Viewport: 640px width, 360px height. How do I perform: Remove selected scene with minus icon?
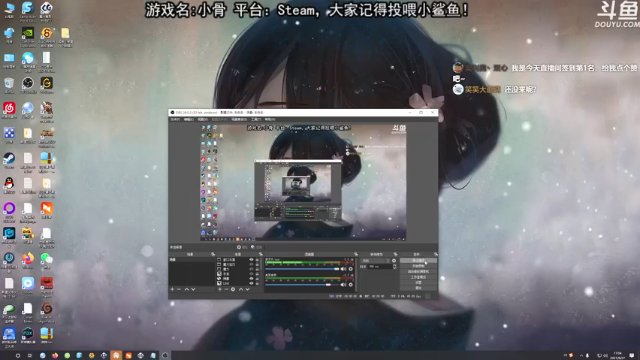[179, 289]
